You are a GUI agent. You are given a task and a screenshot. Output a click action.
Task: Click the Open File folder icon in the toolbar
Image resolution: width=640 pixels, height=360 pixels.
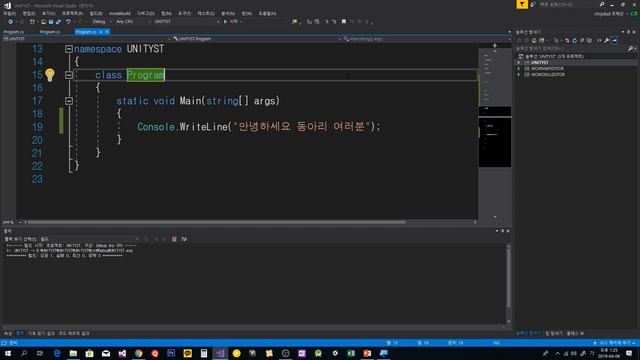44,22
